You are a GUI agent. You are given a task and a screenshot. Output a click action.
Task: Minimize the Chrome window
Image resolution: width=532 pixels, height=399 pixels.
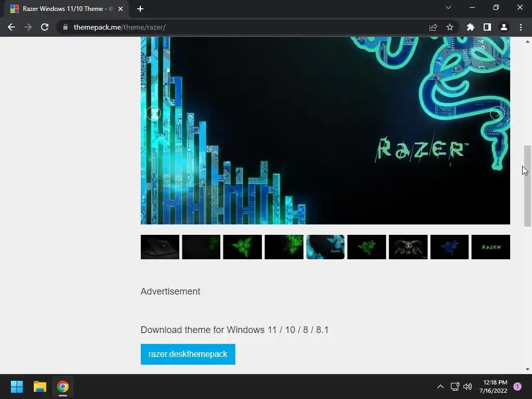tap(472, 7)
